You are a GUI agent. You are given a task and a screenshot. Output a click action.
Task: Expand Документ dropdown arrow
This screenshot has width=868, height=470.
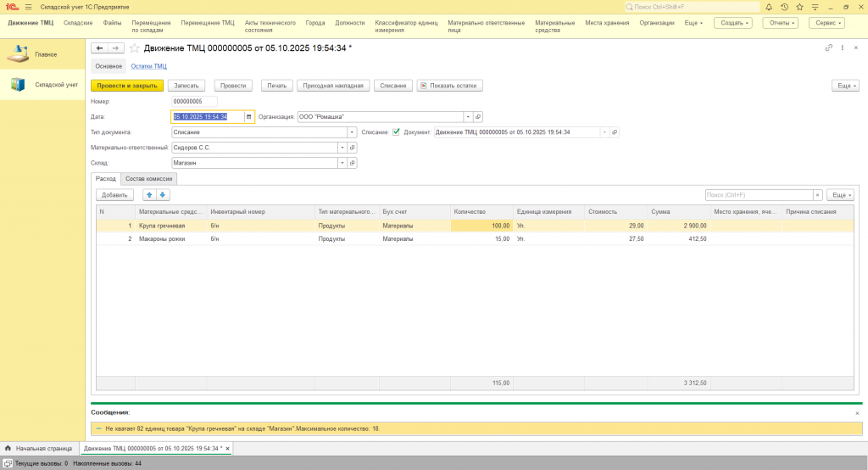604,132
